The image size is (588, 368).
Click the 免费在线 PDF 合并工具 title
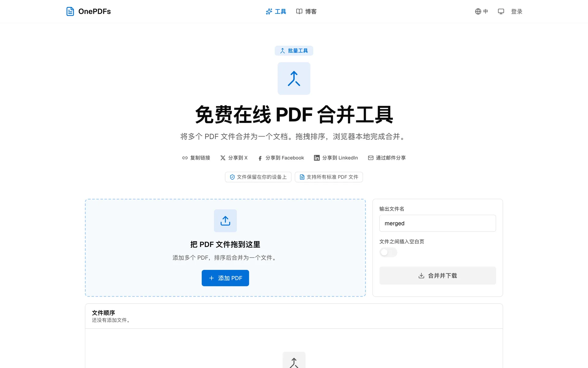pyautogui.click(x=294, y=115)
